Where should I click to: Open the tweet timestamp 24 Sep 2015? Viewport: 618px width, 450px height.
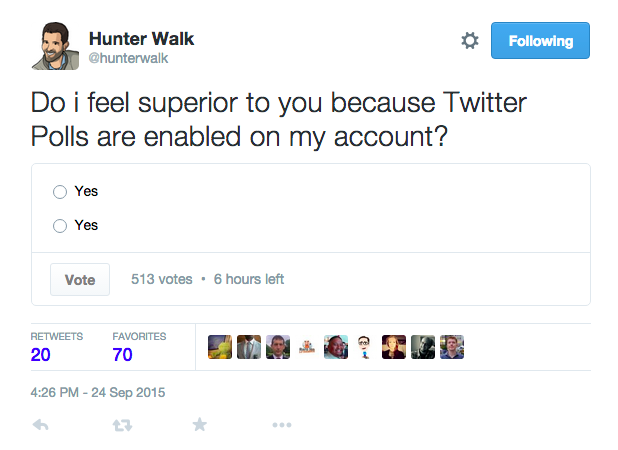97,392
